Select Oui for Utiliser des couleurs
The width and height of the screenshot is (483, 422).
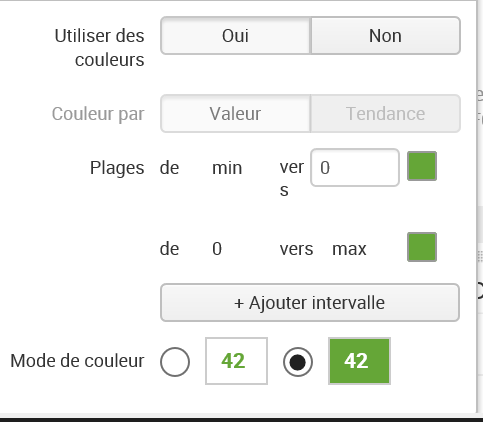[236, 36]
